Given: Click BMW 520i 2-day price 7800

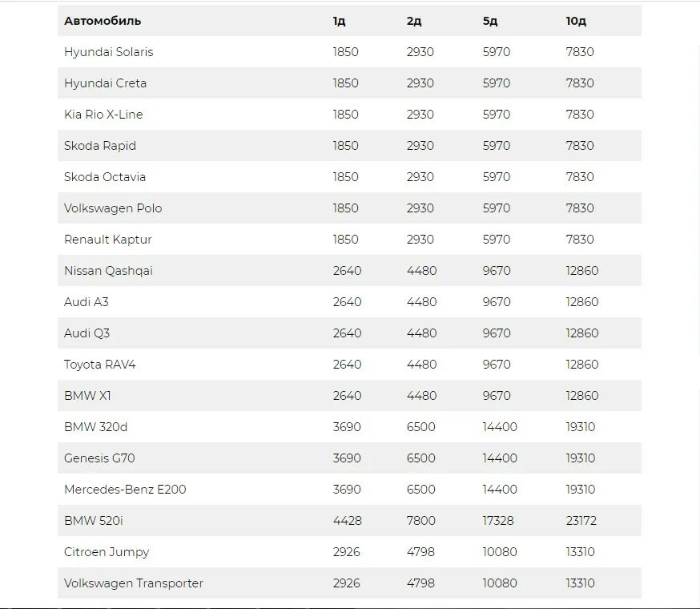Looking at the screenshot, I should (420, 521).
